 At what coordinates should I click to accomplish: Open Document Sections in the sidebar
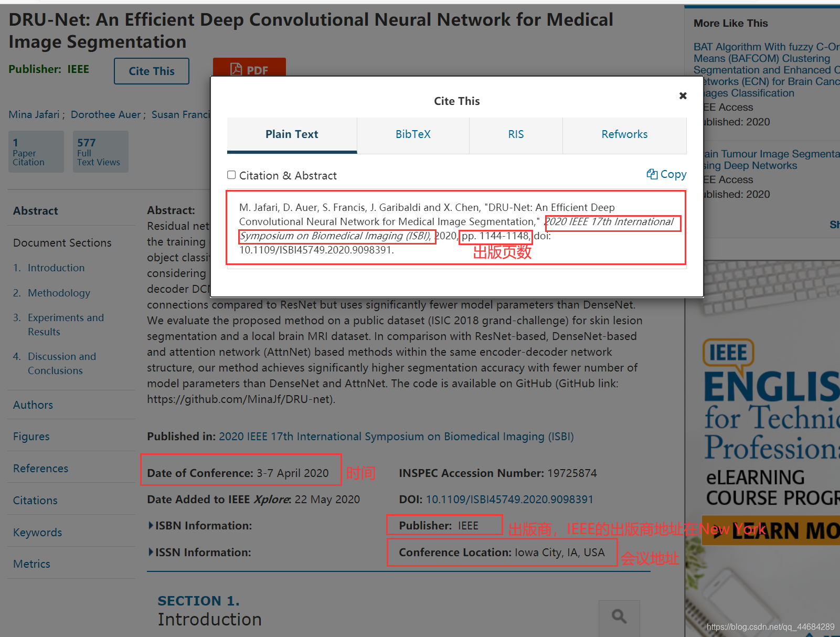click(x=62, y=243)
